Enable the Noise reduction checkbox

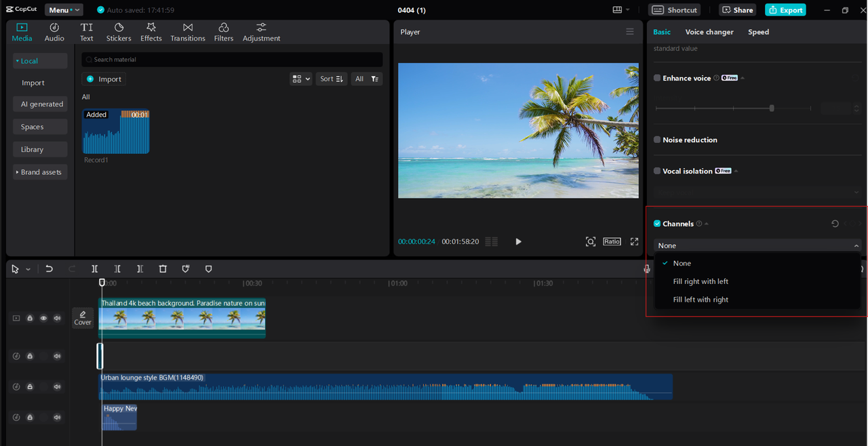coord(657,140)
